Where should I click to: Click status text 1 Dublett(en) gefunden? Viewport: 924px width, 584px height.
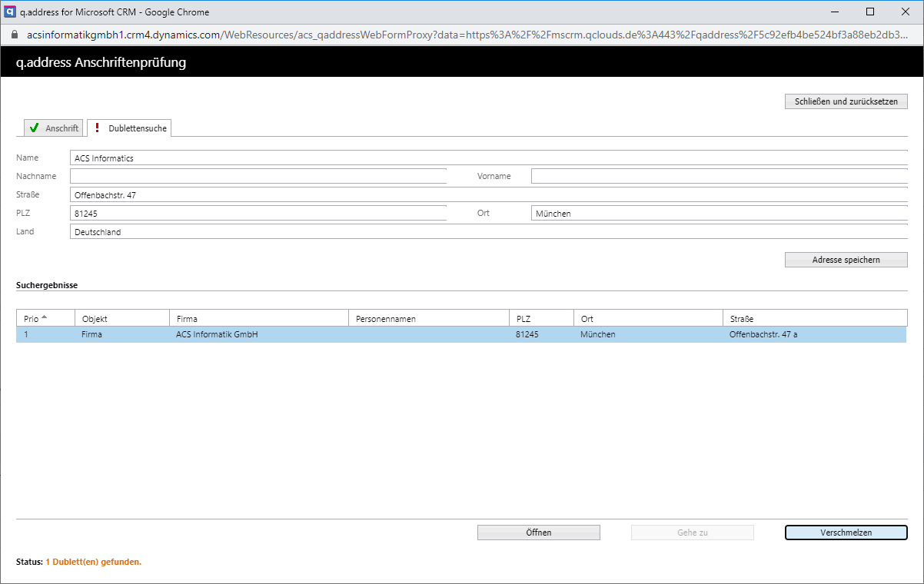click(94, 562)
